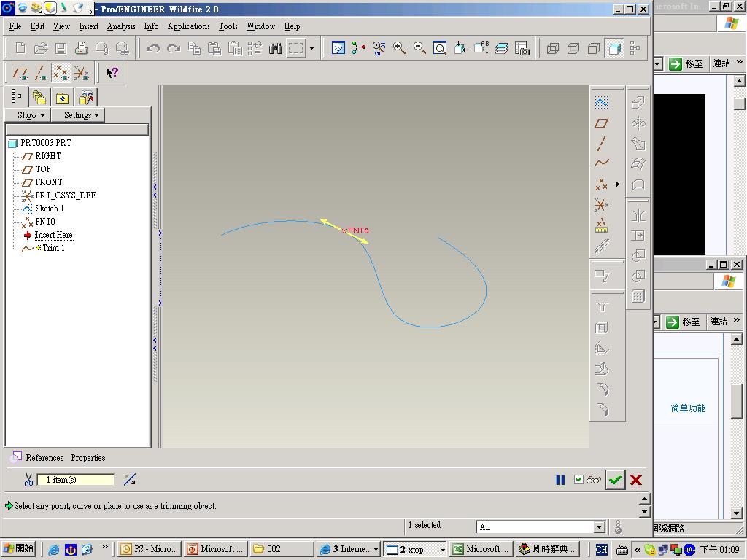Click the Undo arrow icon
747x560 pixels.
click(153, 48)
